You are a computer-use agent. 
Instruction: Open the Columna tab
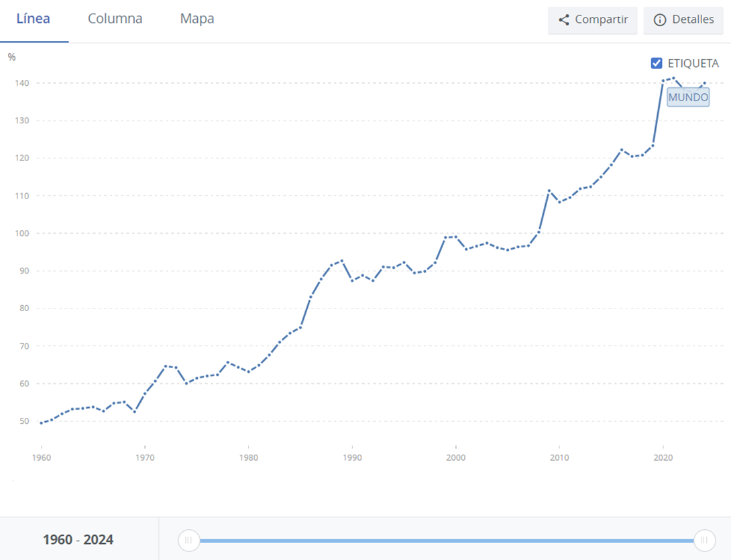tap(115, 19)
